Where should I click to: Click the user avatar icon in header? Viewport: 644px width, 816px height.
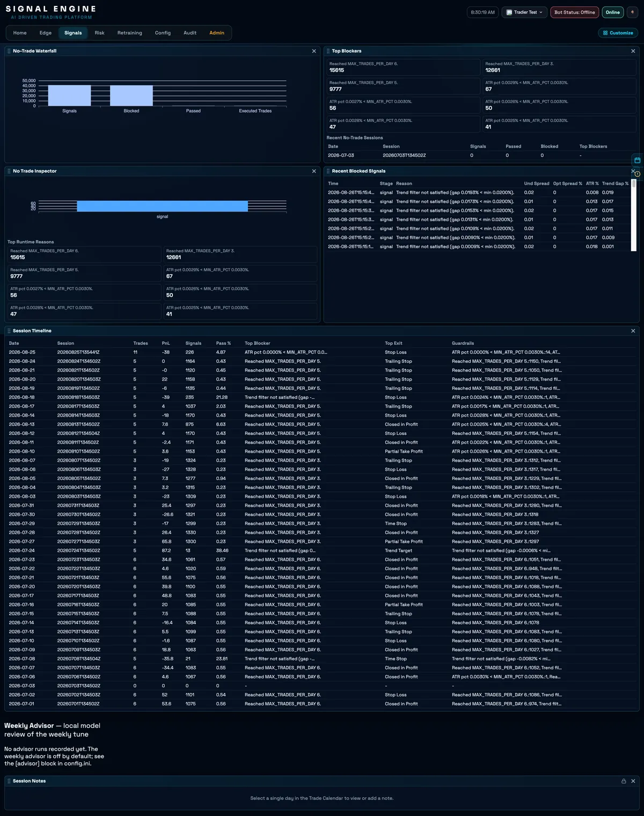[632, 12]
